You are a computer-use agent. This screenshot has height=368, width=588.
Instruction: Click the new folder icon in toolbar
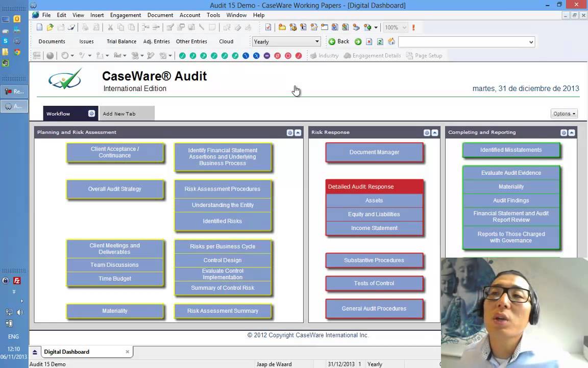click(282, 28)
